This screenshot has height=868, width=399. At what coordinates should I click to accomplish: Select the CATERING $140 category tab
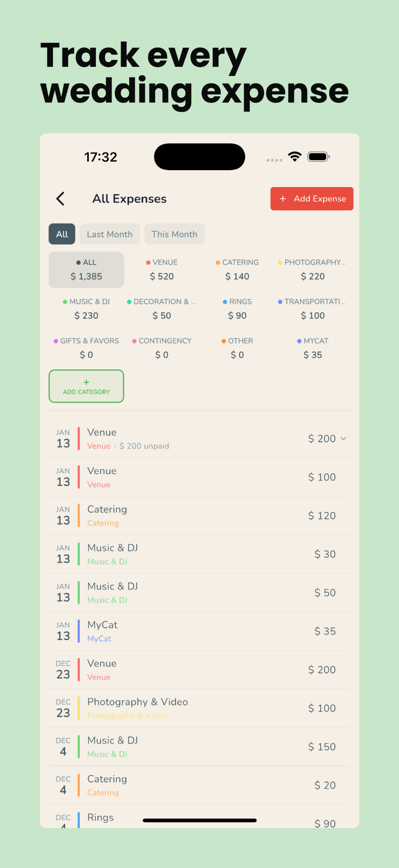(237, 270)
